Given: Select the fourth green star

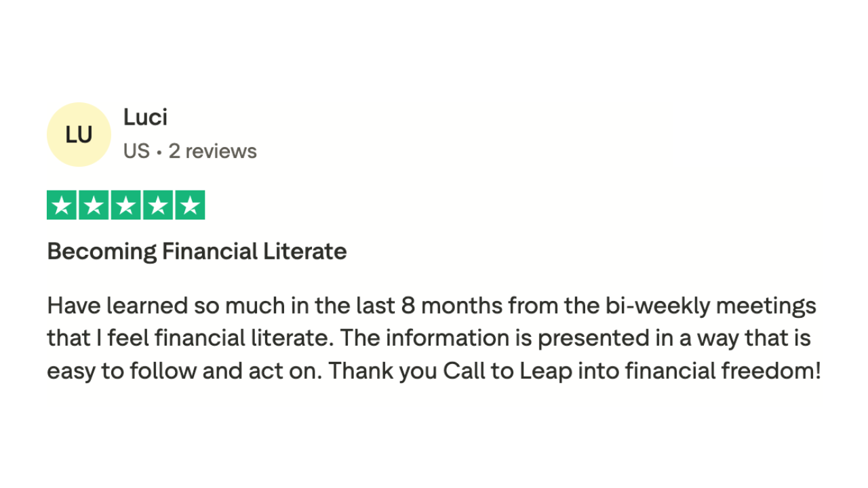Looking at the screenshot, I should [x=158, y=205].
